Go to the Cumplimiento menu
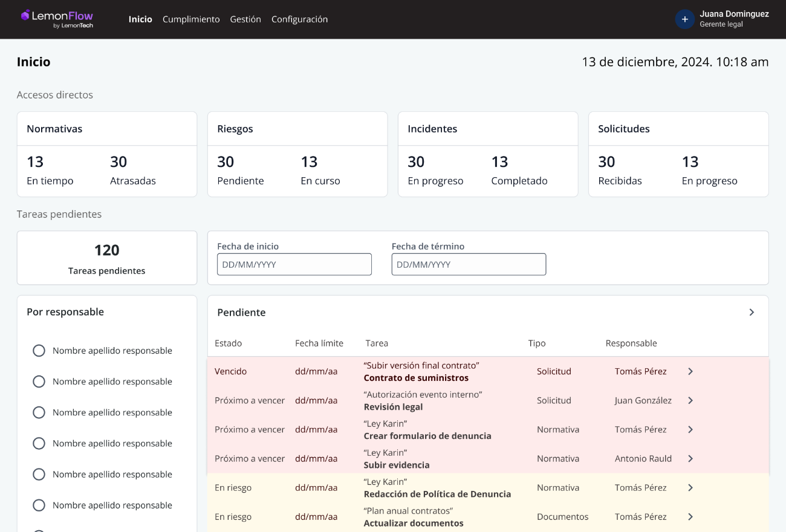The image size is (786, 532). click(x=191, y=19)
